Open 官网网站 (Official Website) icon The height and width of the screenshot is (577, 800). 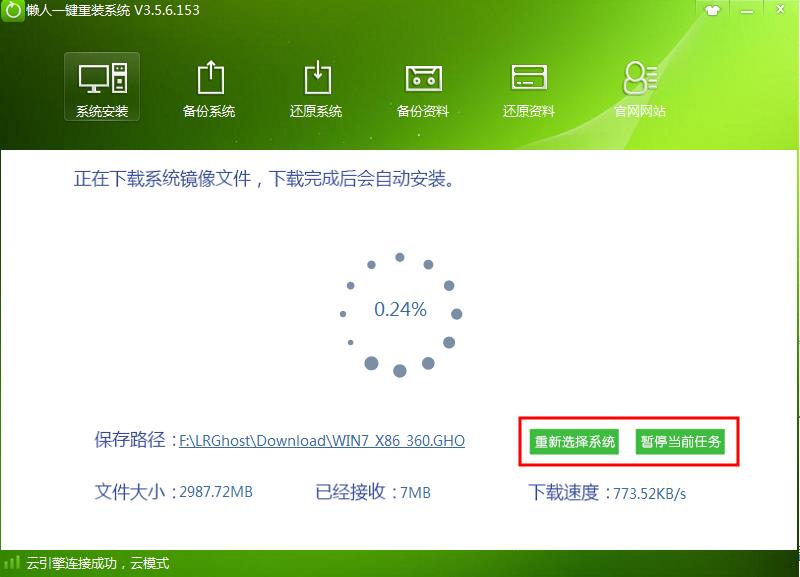(640, 86)
